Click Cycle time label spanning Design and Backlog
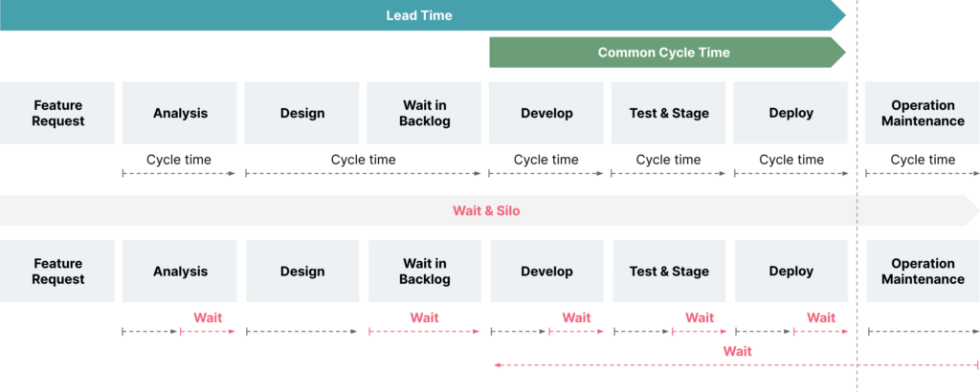 click(x=363, y=160)
